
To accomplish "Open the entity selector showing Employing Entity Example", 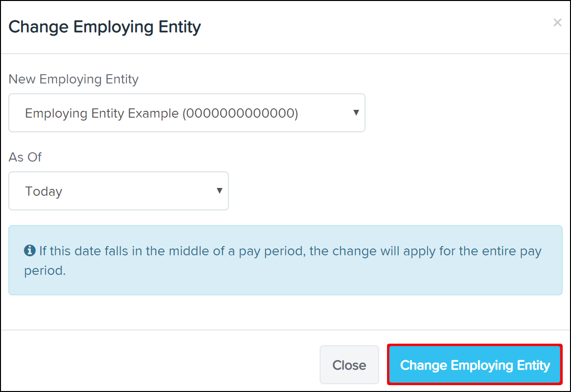I will pyautogui.click(x=186, y=113).
